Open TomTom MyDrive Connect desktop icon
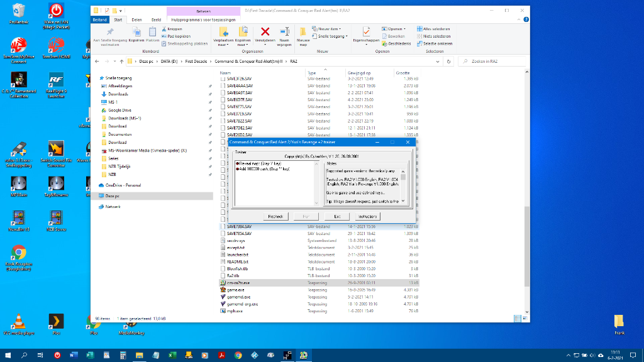Screen dimensions: 644x362 click(x=18, y=50)
